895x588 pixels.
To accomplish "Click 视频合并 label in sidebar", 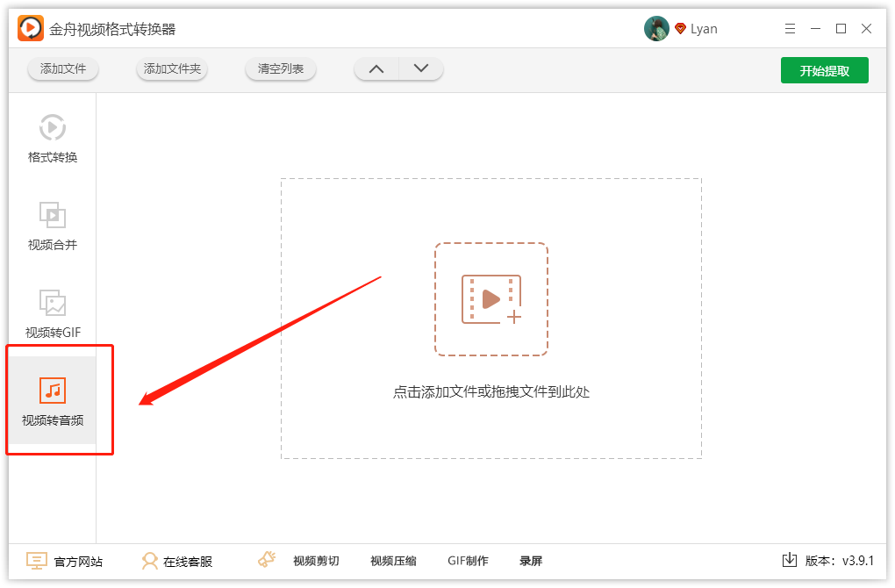I will click(x=53, y=245).
